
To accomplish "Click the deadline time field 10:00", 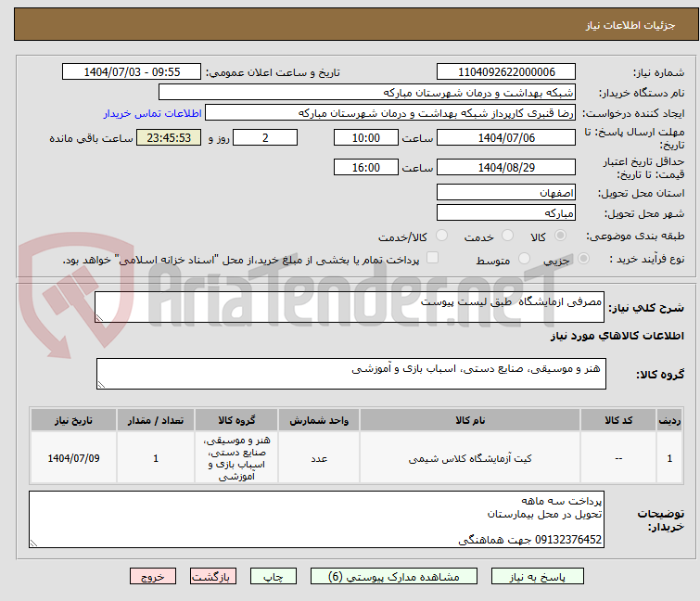I will [x=366, y=137].
